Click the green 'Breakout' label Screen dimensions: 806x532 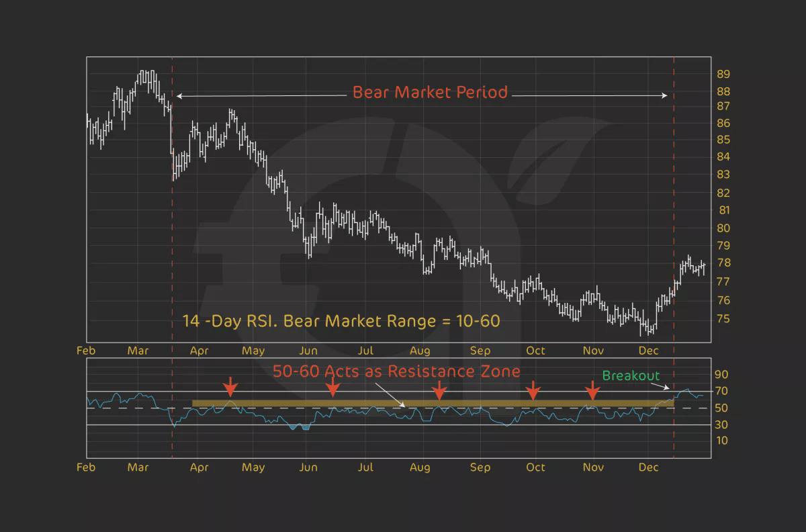(x=631, y=376)
